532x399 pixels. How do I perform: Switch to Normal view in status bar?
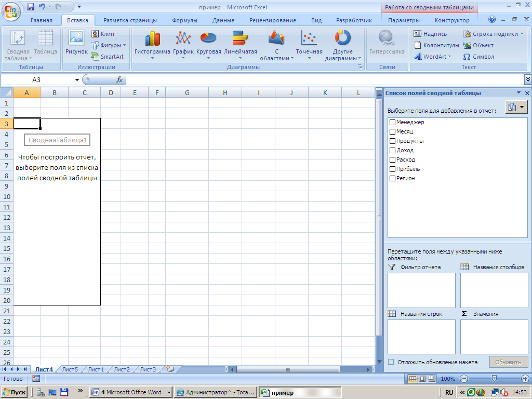point(413,379)
